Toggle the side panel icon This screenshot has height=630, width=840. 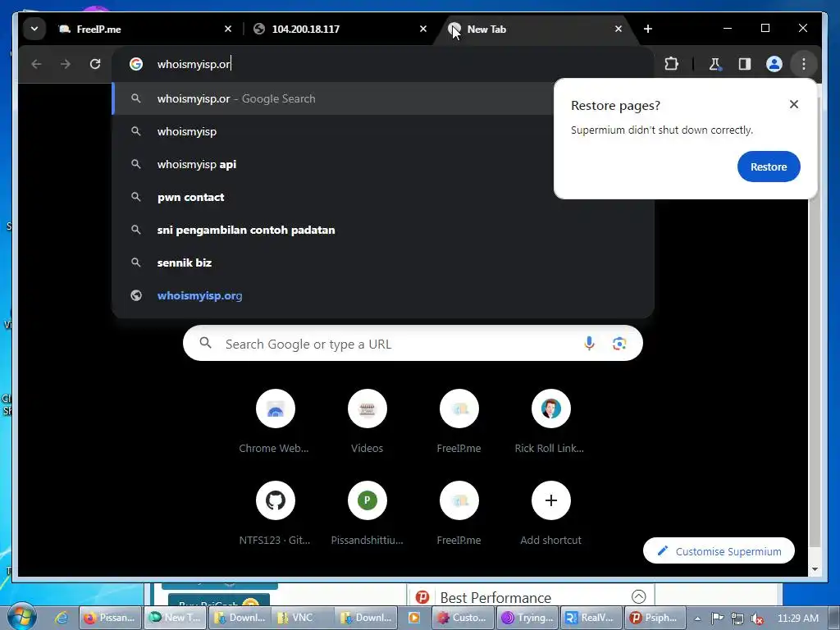coord(745,64)
